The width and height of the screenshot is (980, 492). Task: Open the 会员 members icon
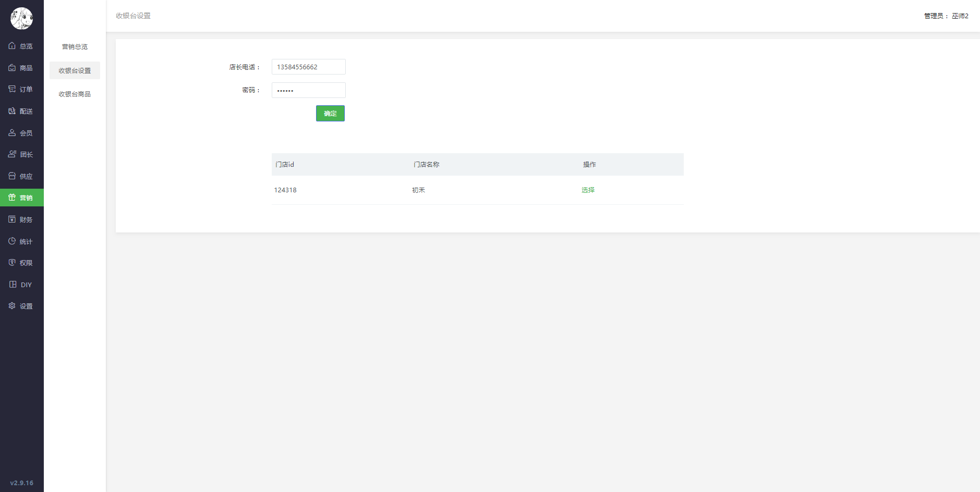(12, 133)
